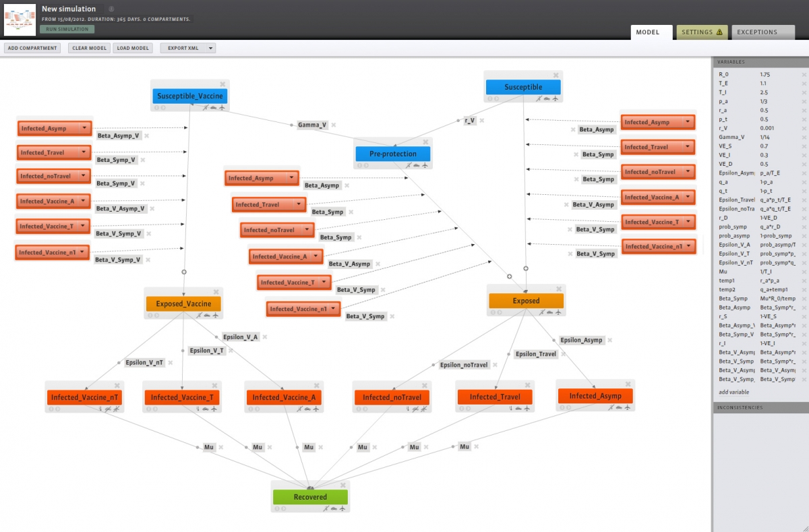Toggle first circle indicator on Exposed_Vaccine box
The height and width of the screenshot is (532, 809).
pyautogui.click(x=149, y=314)
